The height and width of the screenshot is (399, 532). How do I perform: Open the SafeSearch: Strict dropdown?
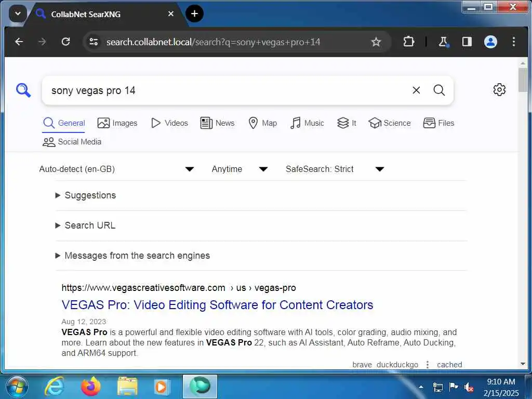point(335,169)
